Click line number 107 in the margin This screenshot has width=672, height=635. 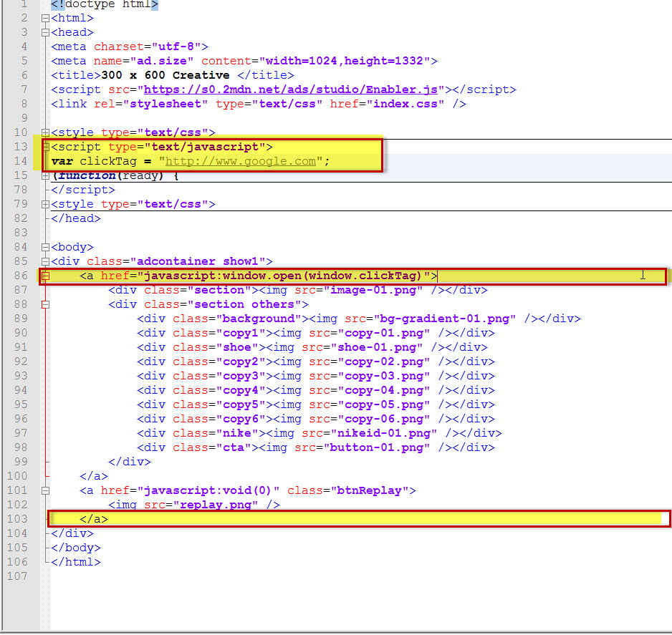[17, 576]
